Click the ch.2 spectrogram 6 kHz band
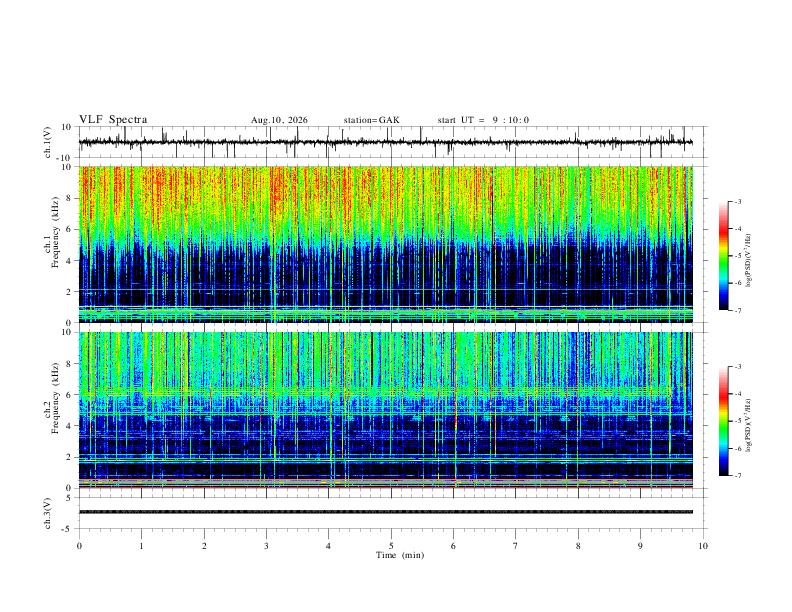The image size is (792, 612). pyautogui.click(x=385, y=394)
